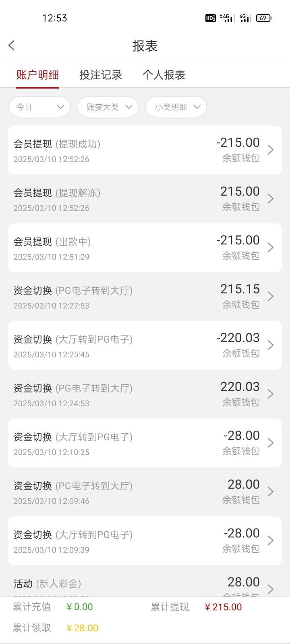Open the 账变大类 category dropdown

(108, 107)
